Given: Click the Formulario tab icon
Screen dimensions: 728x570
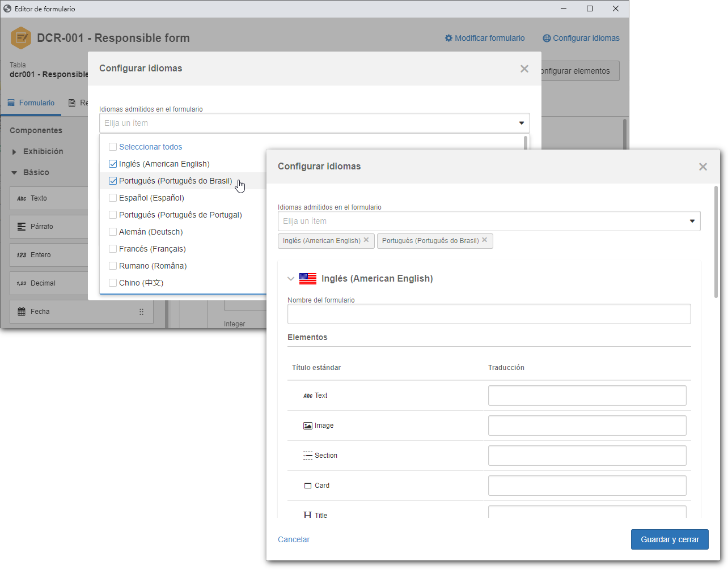Looking at the screenshot, I should [x=11, y=103].
